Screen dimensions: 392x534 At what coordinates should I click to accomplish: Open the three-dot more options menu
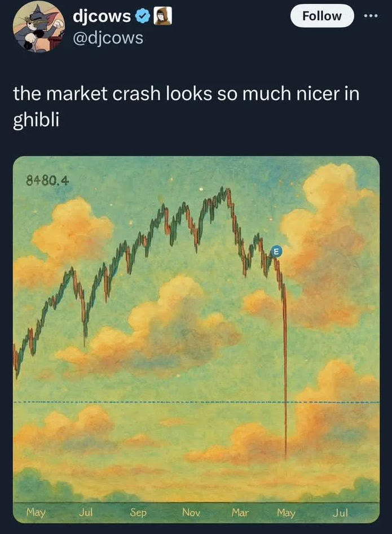click(x=371, y=15)
